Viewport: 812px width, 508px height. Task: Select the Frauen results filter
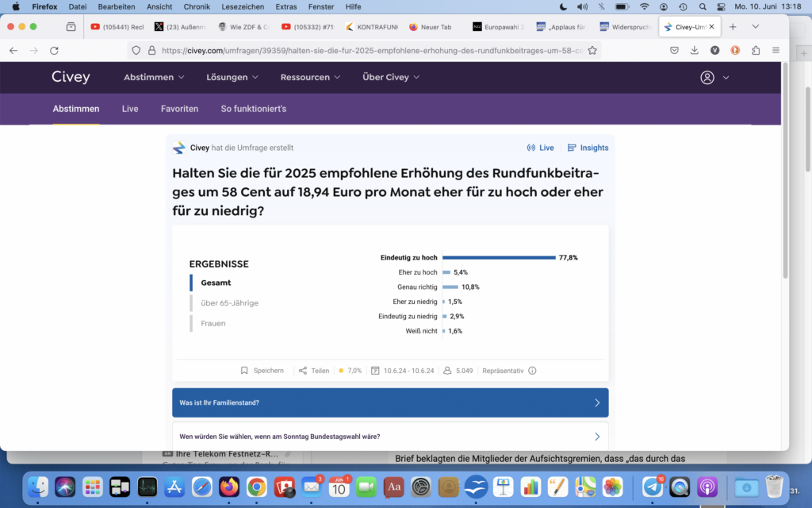[x=213, y=323]
